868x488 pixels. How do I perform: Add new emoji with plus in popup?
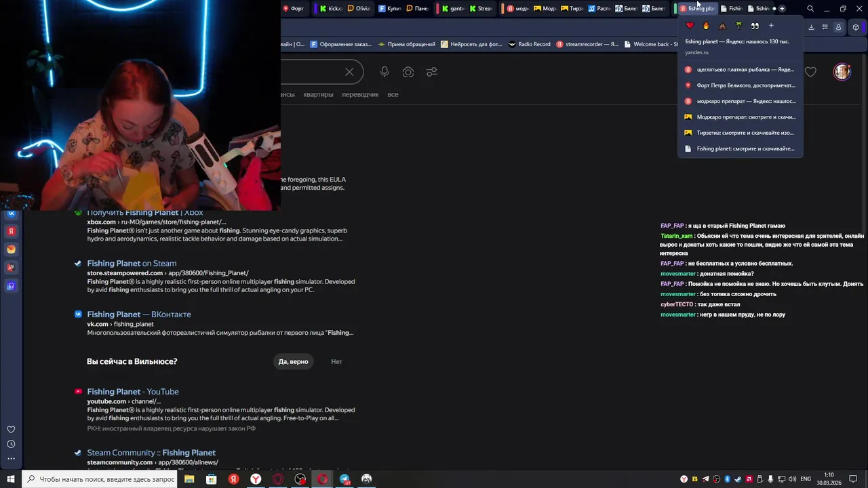(x=771, y=26)
